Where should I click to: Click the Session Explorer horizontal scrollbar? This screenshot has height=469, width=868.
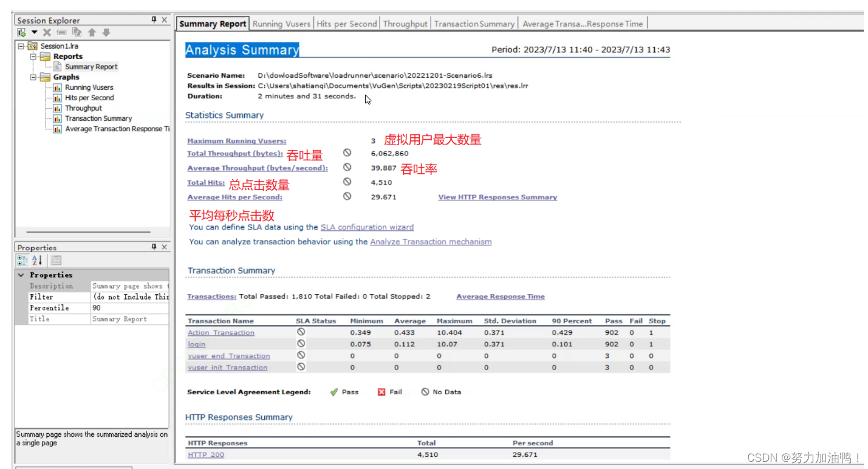89,232
